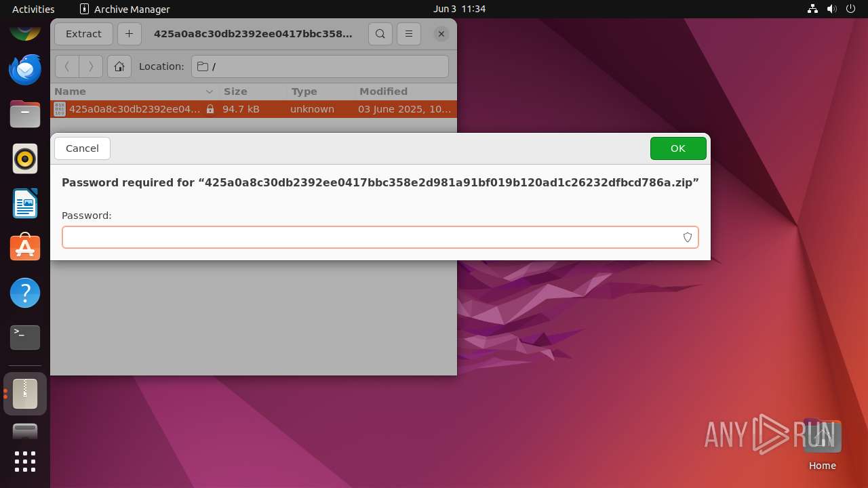Cancel the password dialog
Viewport: 868px width, 488px height.
(x=82, y=148)
